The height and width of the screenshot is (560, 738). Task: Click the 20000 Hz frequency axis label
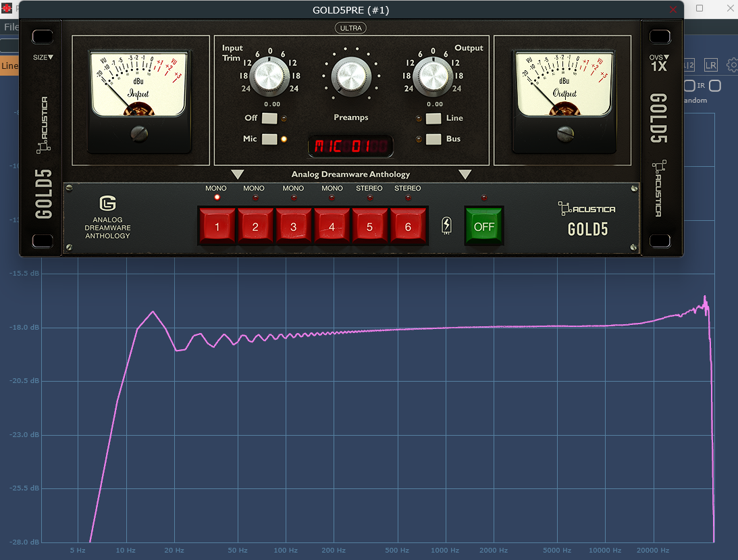pos(652,550)
